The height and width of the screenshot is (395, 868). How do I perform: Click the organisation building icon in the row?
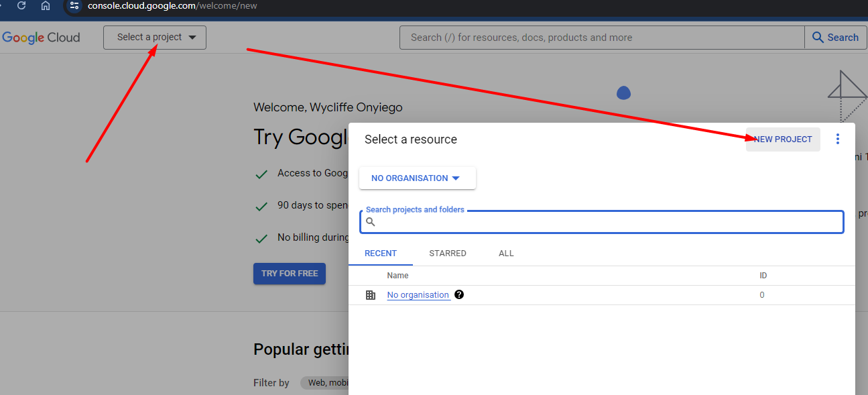[371, 295]
